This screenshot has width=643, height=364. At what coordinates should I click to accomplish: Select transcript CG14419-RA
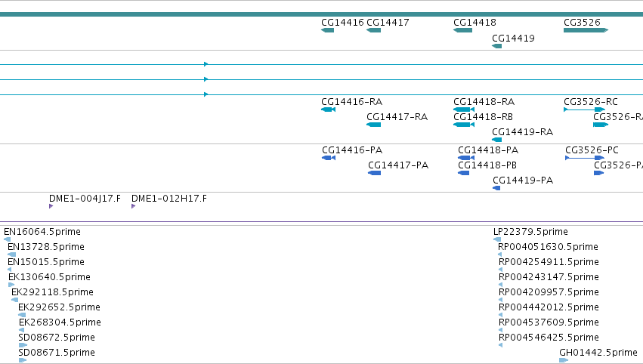[496, 140]
